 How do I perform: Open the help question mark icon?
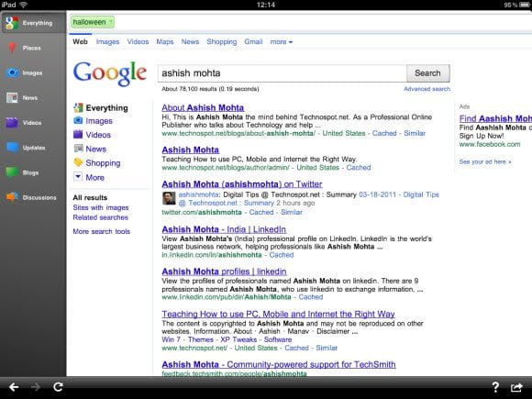click(495, 387)
